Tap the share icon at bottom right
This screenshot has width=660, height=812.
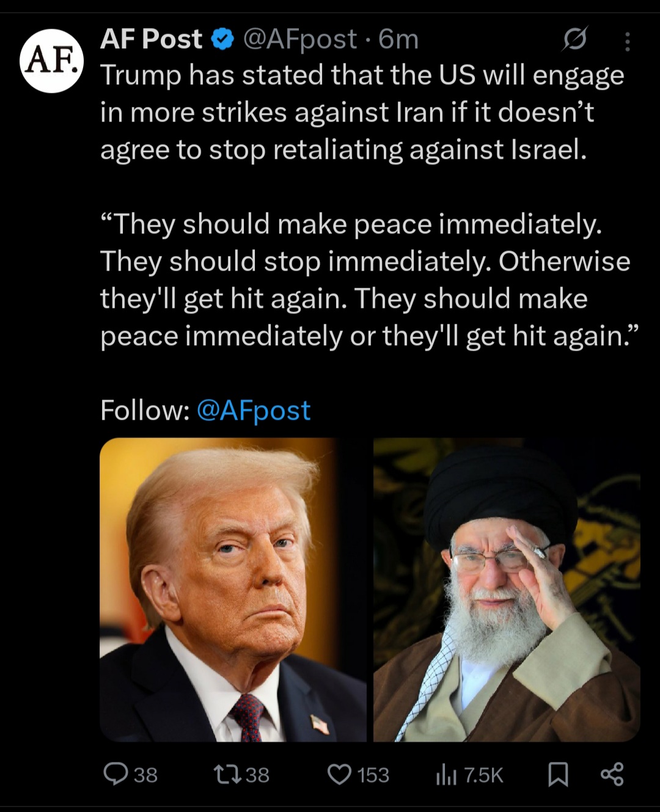coord(612,774)
